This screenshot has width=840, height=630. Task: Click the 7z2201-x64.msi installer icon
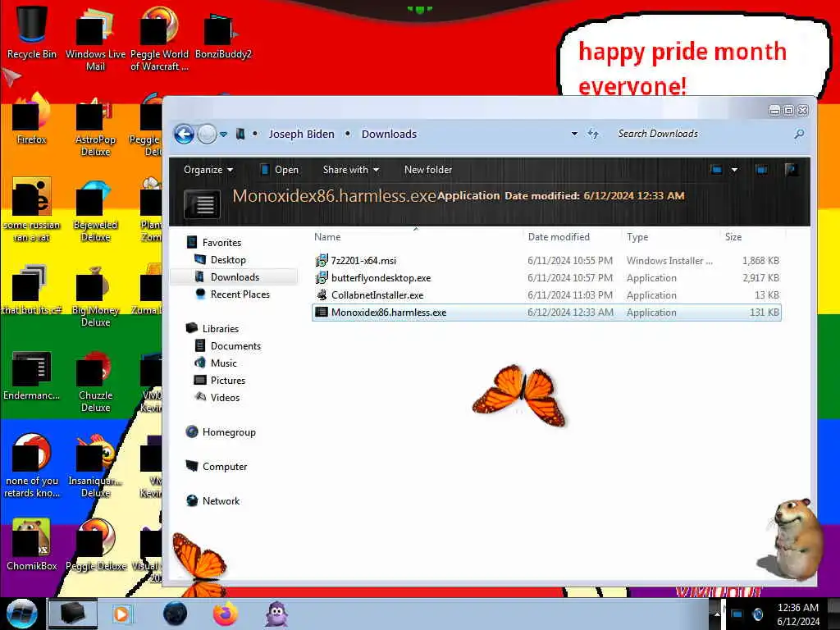point(322,261)
